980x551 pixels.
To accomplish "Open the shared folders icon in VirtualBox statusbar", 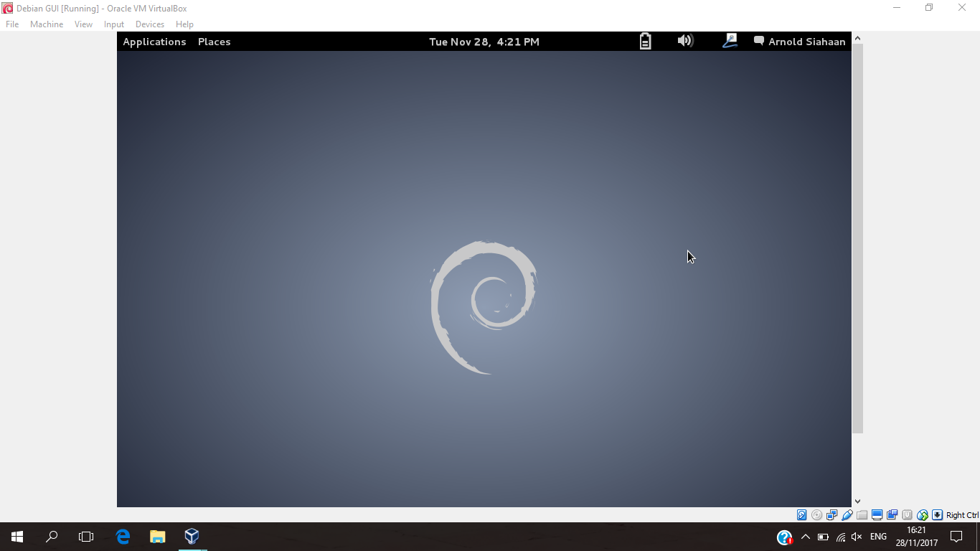I will point(862,514).
